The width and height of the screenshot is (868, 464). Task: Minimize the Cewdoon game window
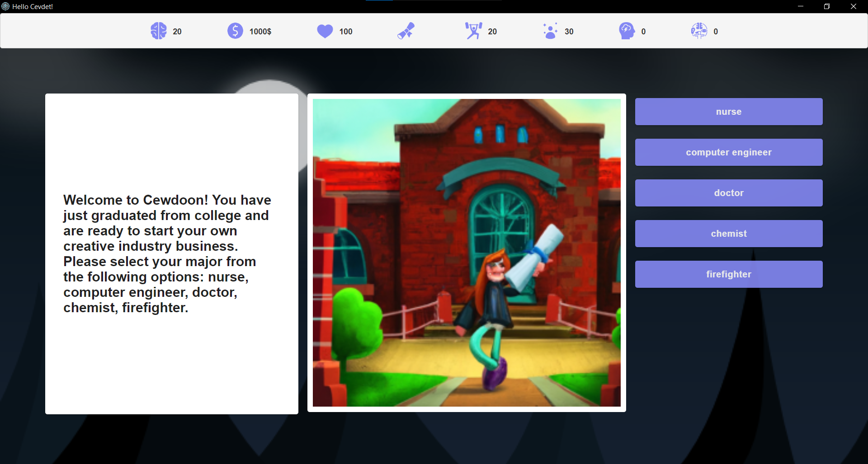pyautogui.click(x=800, y=6)
